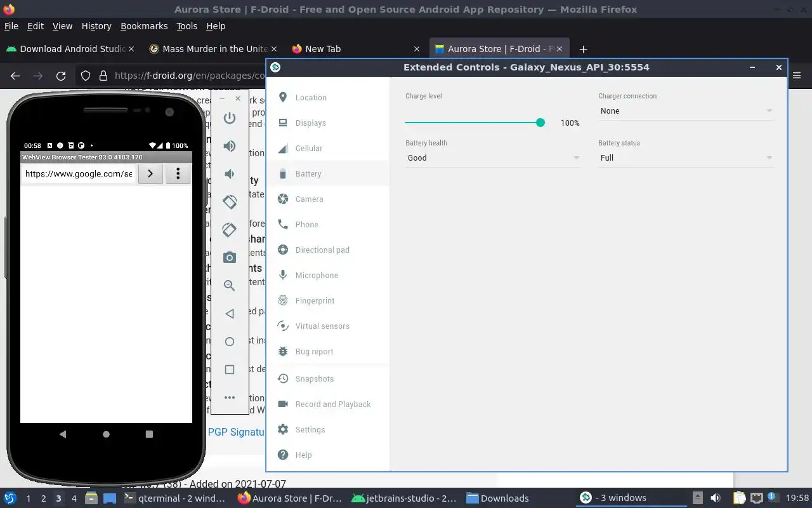Click emulator toolbar home circle
This screenshot has height=508, width=812.
click(x=230, y=342)
